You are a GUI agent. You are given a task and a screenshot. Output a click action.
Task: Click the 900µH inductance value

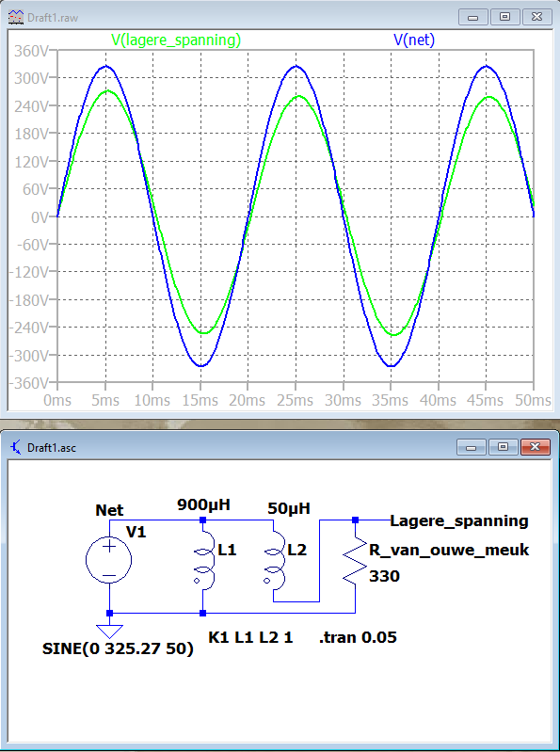[204, 504]
